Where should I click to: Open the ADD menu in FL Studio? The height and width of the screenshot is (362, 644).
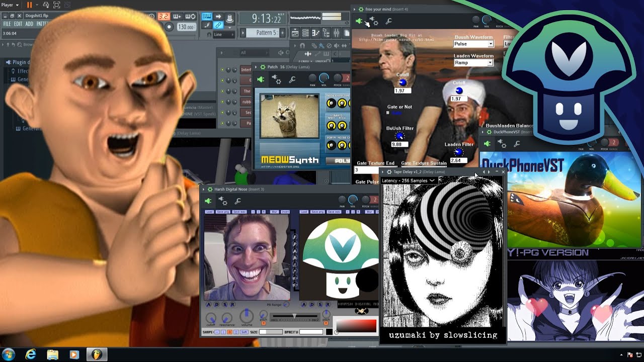(29, 24)
